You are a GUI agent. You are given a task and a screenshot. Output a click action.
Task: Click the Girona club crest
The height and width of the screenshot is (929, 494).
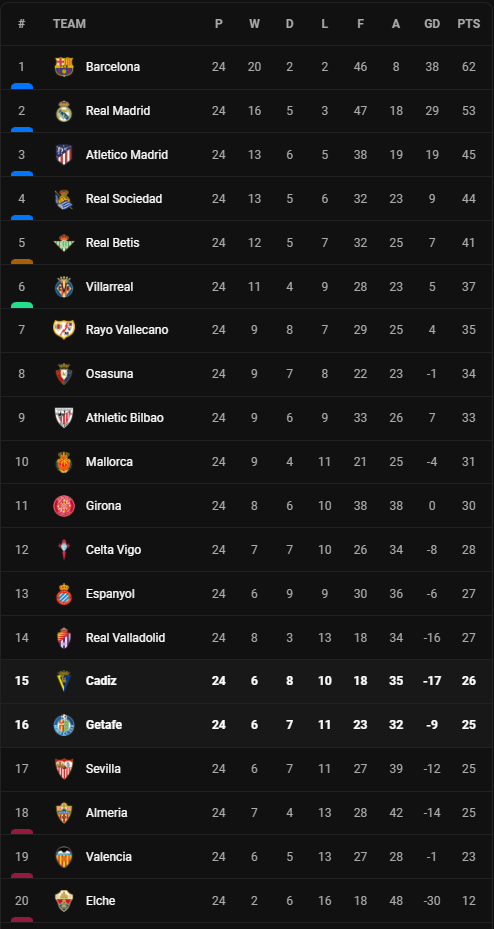64,506
